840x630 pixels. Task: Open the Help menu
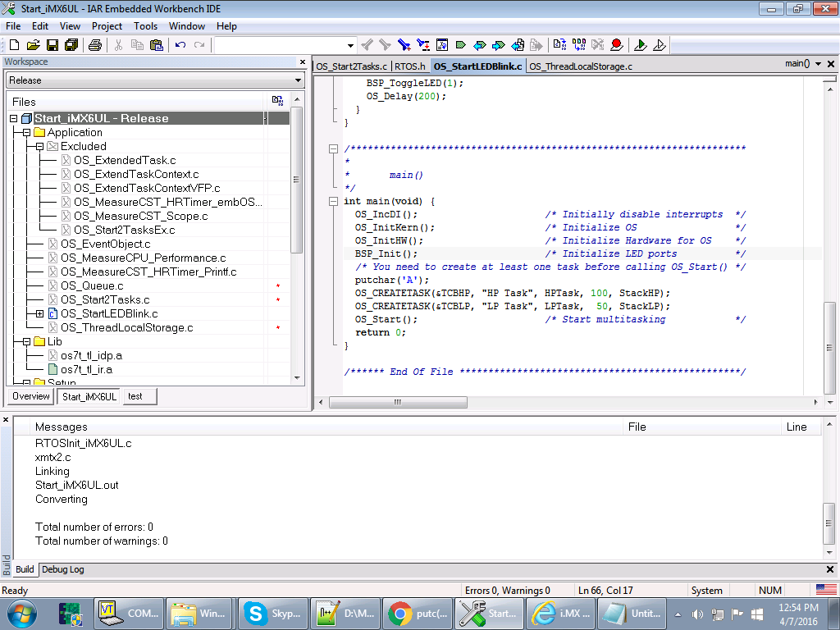226,25
